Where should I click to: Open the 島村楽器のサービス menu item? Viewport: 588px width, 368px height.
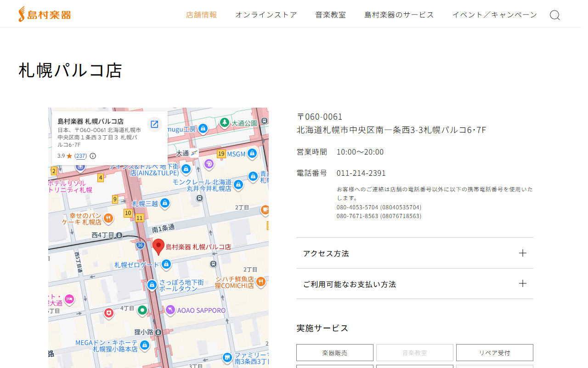pos(399,15)
